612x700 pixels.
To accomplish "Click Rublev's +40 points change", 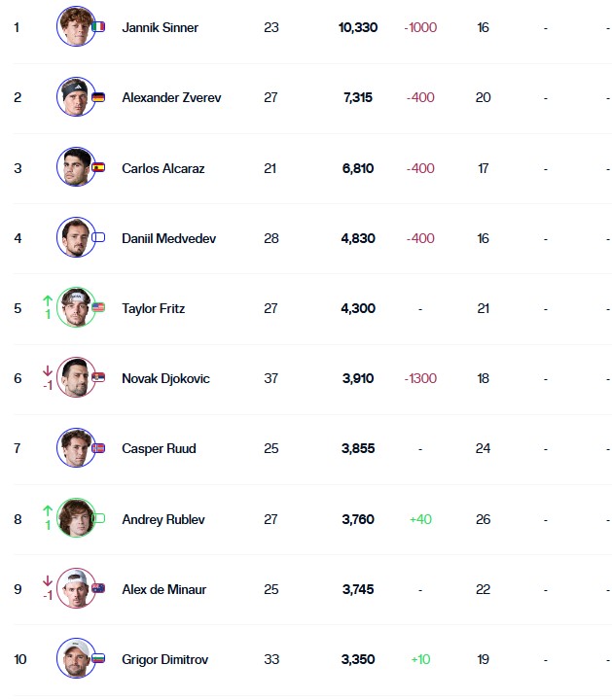I will 420,519.
